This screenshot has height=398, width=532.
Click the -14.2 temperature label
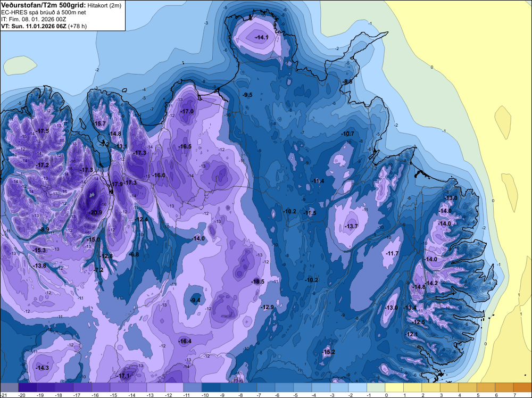point(431,283)
